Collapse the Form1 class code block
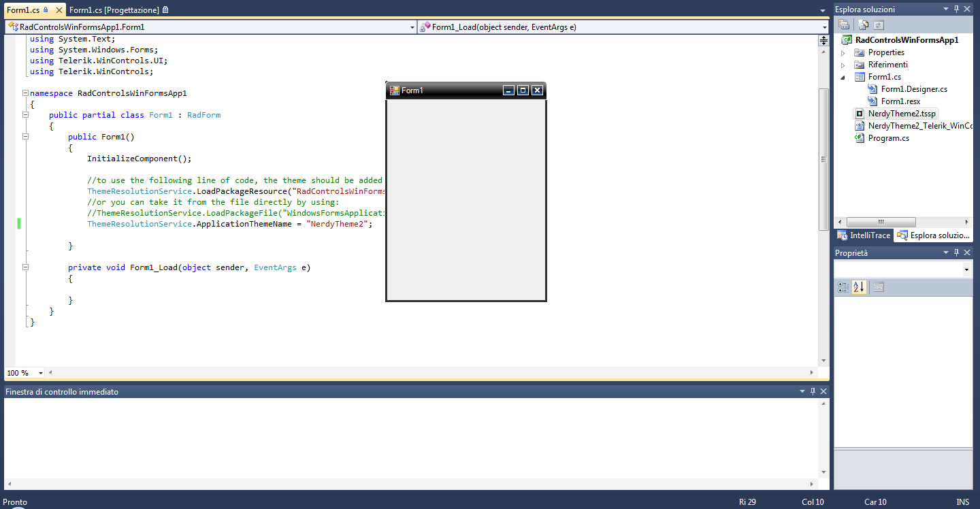The image size is (980, 509). 25,115
